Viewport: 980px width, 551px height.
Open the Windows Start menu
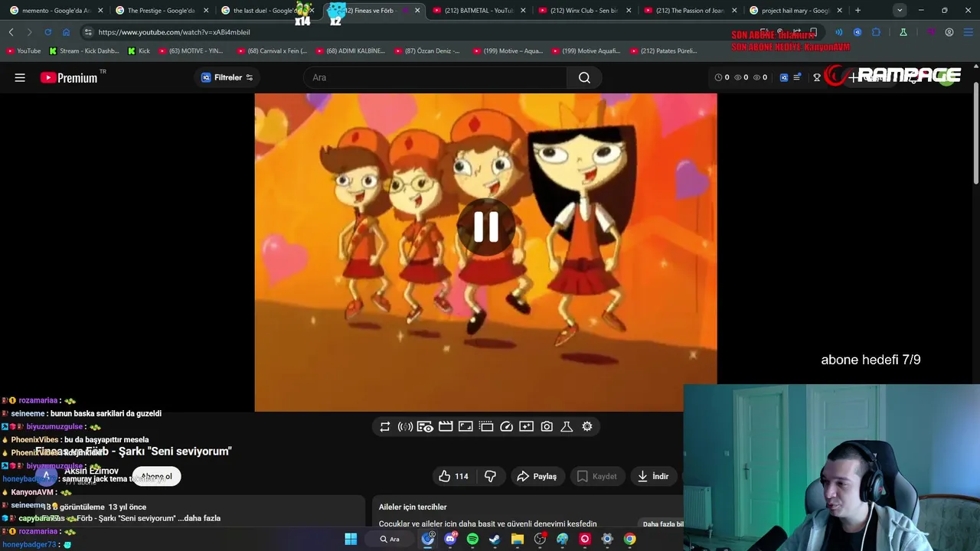coord(351,539)
